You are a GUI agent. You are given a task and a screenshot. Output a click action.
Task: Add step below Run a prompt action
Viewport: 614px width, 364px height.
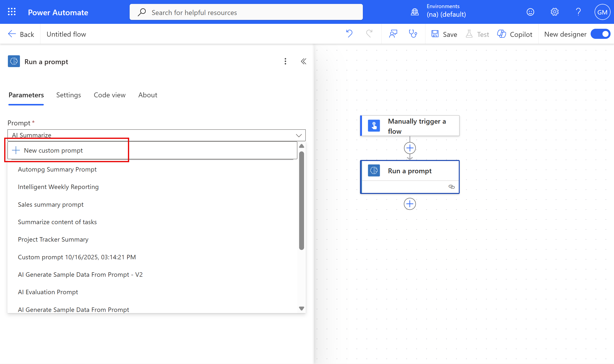click(410, 204)
